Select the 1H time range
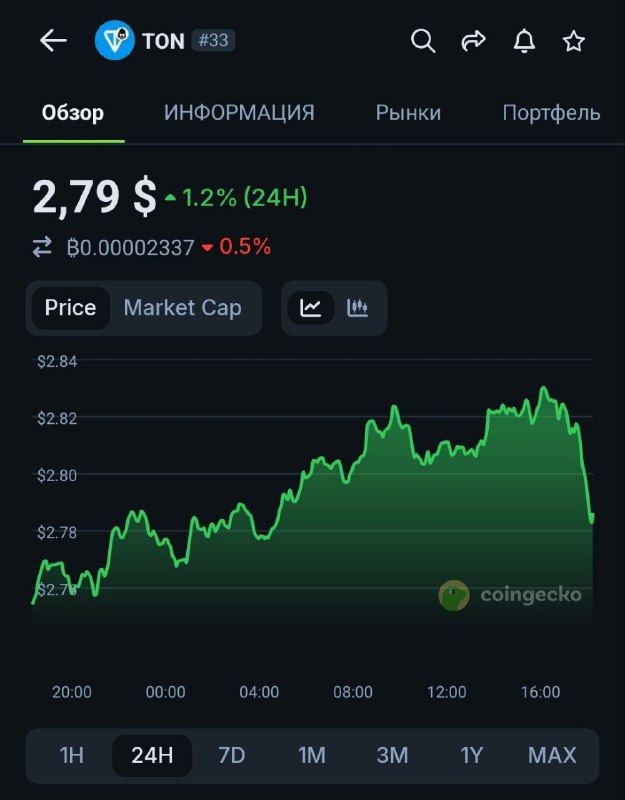 tap(72, 755)
